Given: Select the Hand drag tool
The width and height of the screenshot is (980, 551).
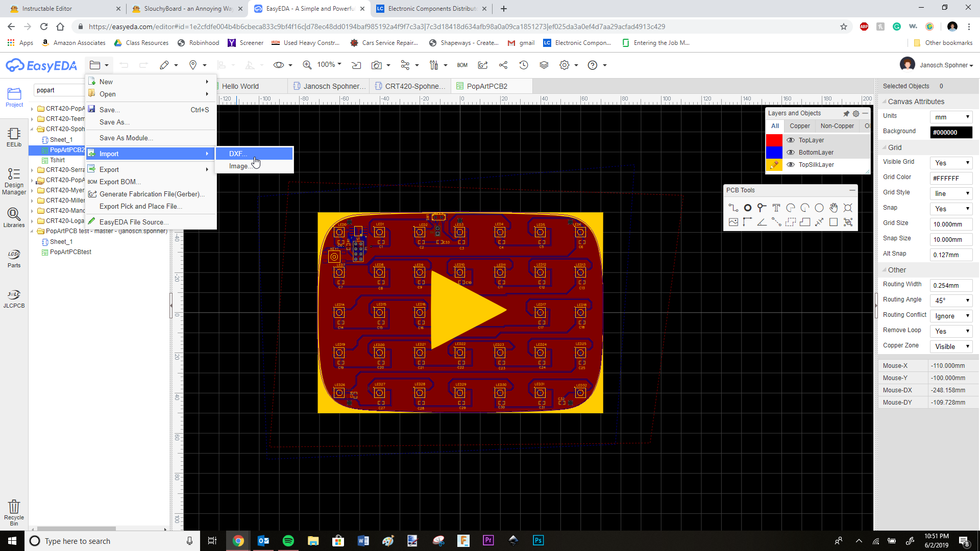Looking at the screenshot, I should point(834,208).
